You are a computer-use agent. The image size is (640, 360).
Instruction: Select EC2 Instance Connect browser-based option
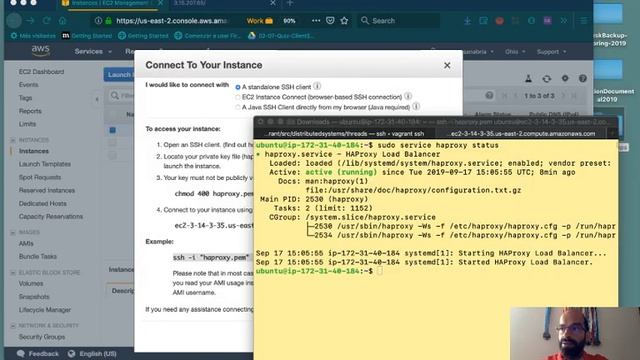point(238,97)
